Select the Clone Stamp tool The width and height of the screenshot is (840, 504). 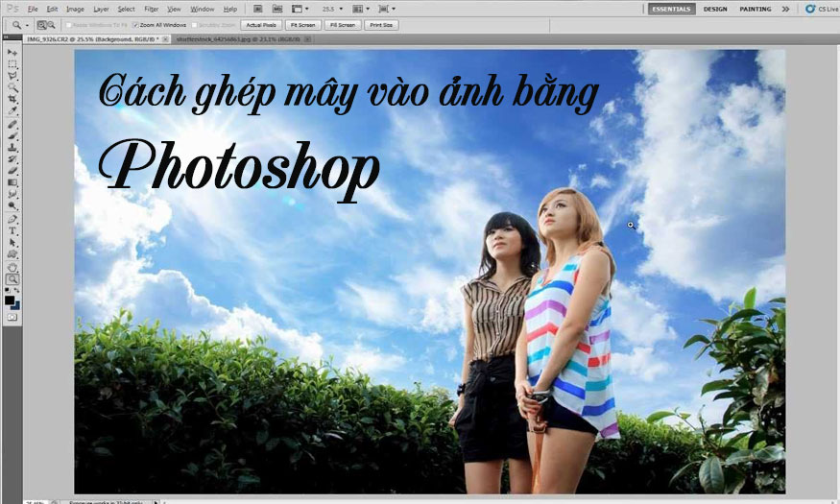pyautogui.click(x=12, y=147)
